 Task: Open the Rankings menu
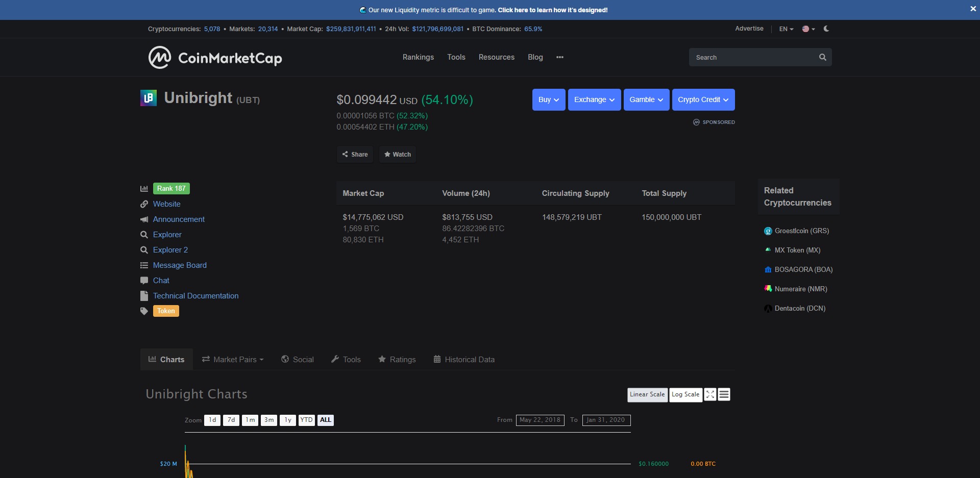418,57
